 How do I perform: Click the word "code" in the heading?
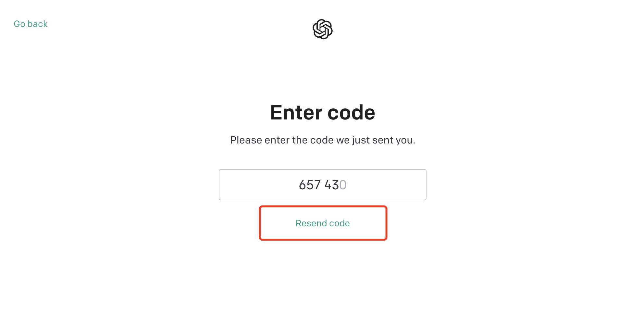(351, 112)
